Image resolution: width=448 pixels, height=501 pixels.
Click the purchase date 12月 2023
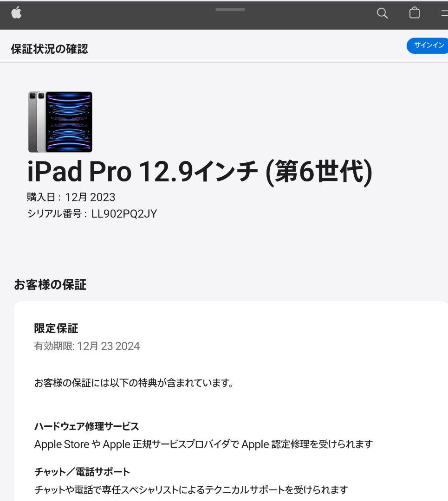coord(90,197)
